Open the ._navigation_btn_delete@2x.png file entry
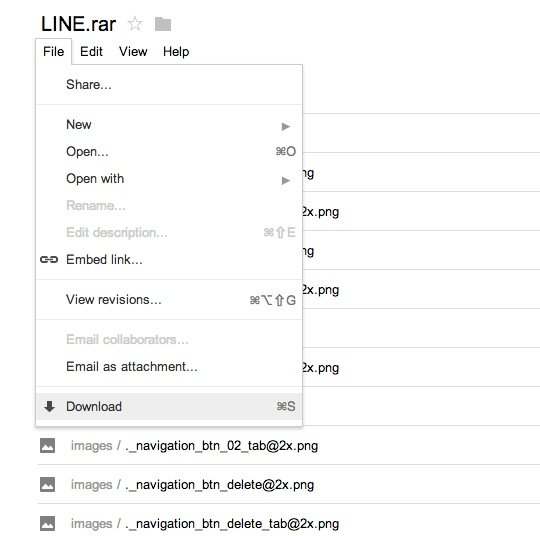The width and height of the screenshot is (540, 536). pos(220,485)
